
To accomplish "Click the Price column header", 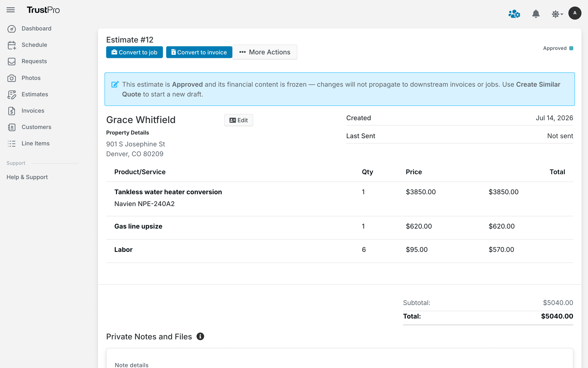I will (x=414, y=172).
